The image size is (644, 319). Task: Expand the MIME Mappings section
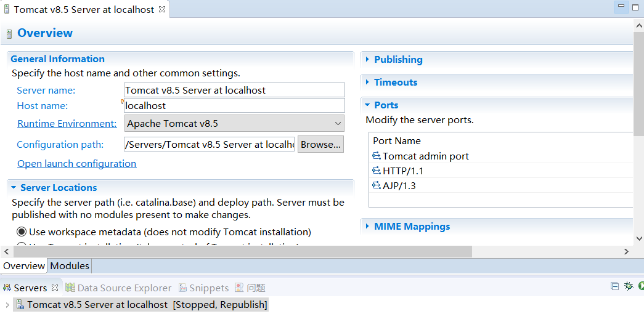(x=368, y=226)
